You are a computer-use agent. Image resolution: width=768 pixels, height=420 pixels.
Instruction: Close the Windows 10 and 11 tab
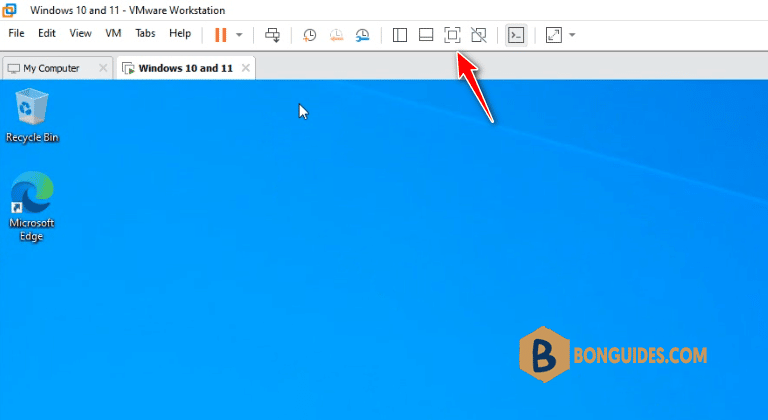tap(246, 68)
